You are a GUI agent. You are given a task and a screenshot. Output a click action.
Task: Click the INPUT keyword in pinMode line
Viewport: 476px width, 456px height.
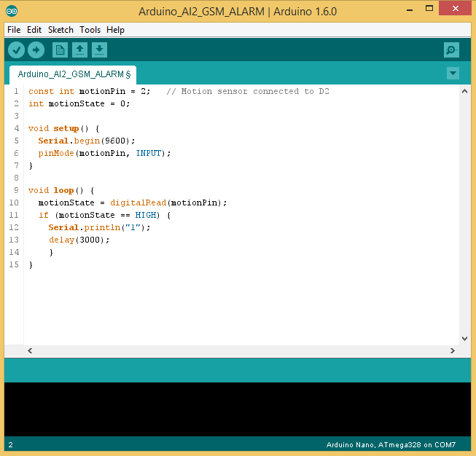149,153
